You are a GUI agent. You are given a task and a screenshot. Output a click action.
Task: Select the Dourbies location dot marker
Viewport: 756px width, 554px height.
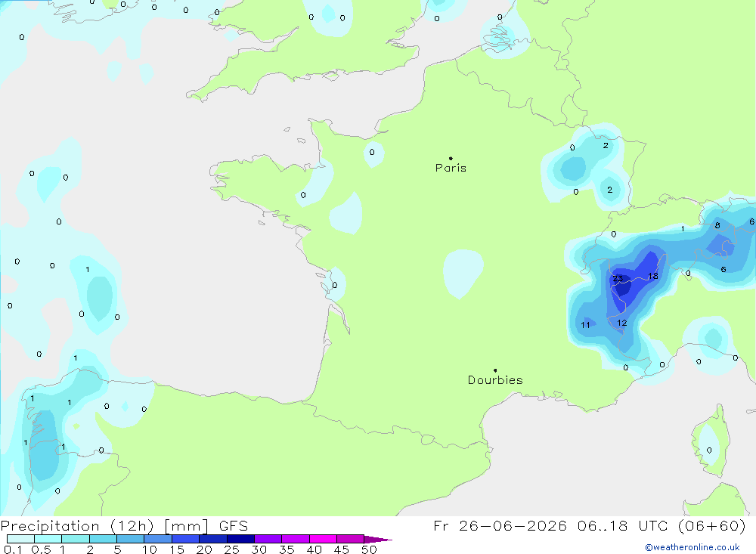(495, 370)
